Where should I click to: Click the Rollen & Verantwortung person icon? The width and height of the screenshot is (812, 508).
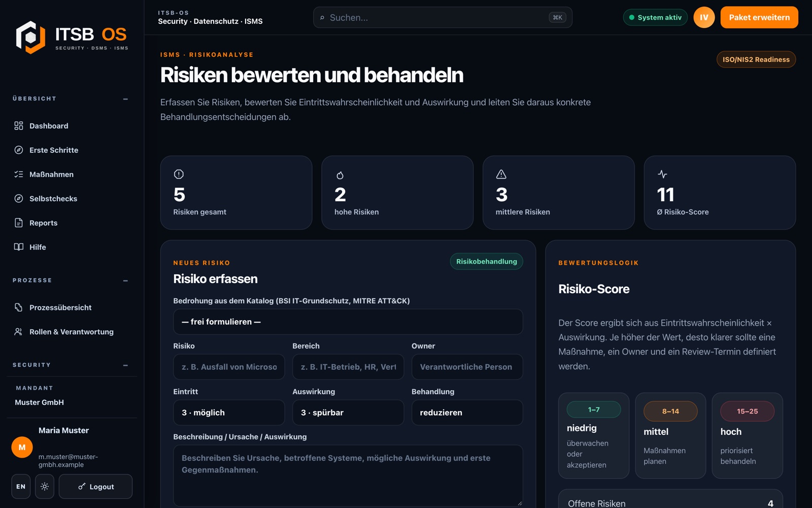[19, 332]
